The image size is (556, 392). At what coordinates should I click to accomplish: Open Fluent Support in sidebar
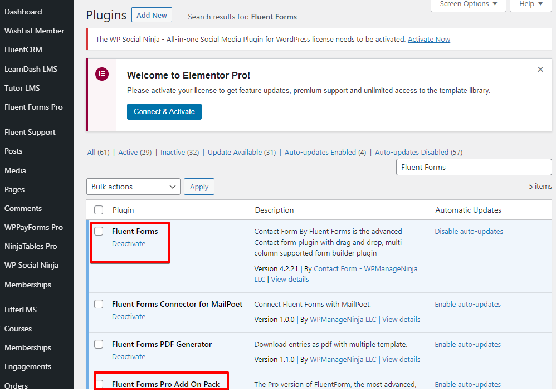pyautogui.click(x=30, y=132)
